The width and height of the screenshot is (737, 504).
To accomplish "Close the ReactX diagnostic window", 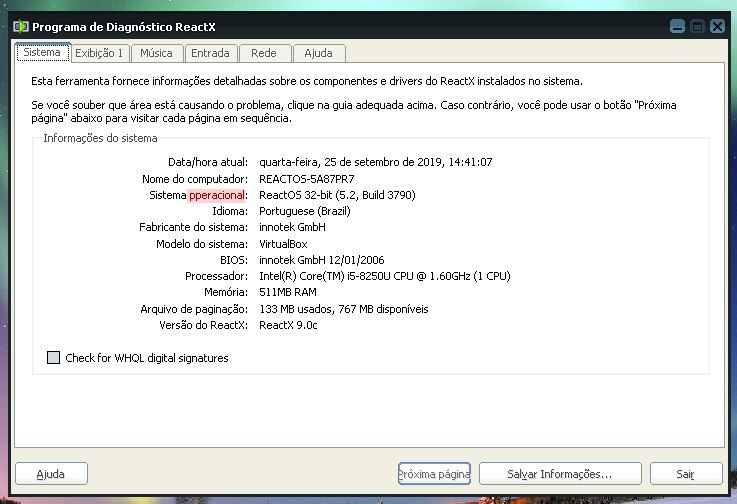I will click(717, 26).
